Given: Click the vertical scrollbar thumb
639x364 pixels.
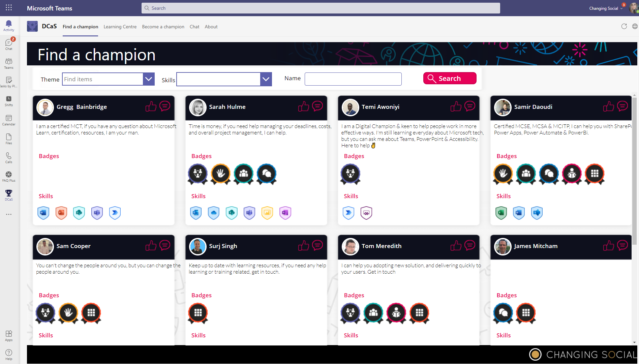Looking at the screenshot, I should pyautogui.click(x=634, y=172).
